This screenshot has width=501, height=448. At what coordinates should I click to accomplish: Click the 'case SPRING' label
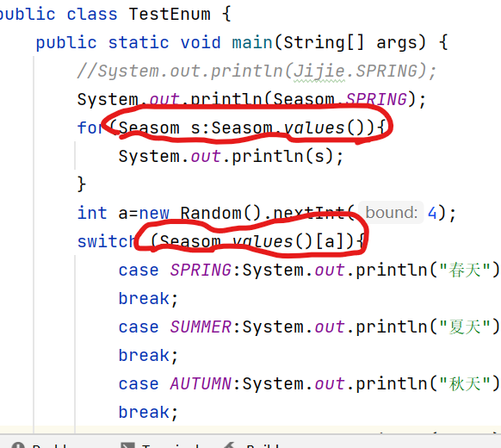point(175,270)
